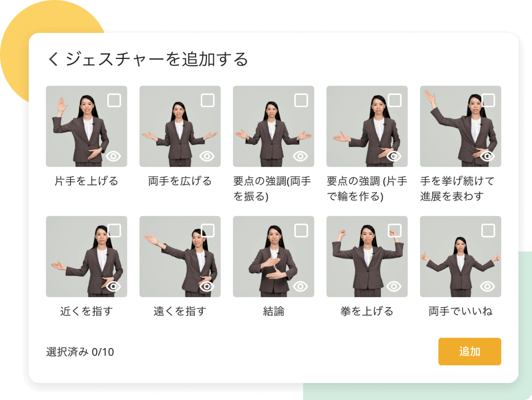Open the 遠くを指す gesture thumbnail

[180, 257]
